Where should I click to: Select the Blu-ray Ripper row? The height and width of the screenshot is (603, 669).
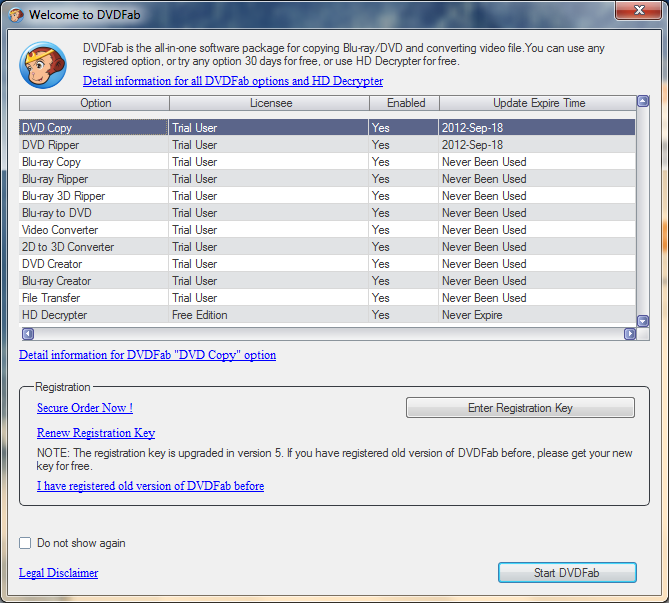click(327, 179)
